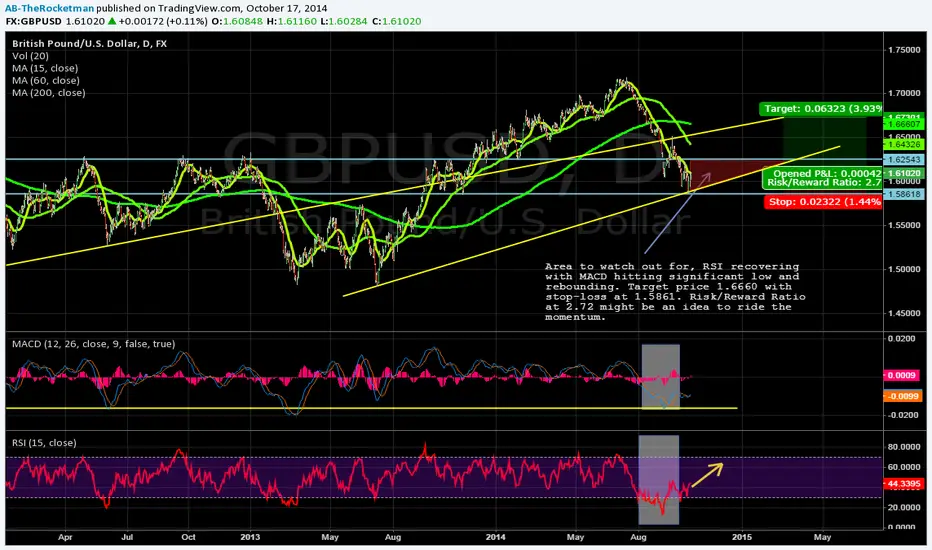This screenshot has width=932, height=550.
Task: Click the RSI 60.0000 axis label
Action: click(x=904, y=467)
